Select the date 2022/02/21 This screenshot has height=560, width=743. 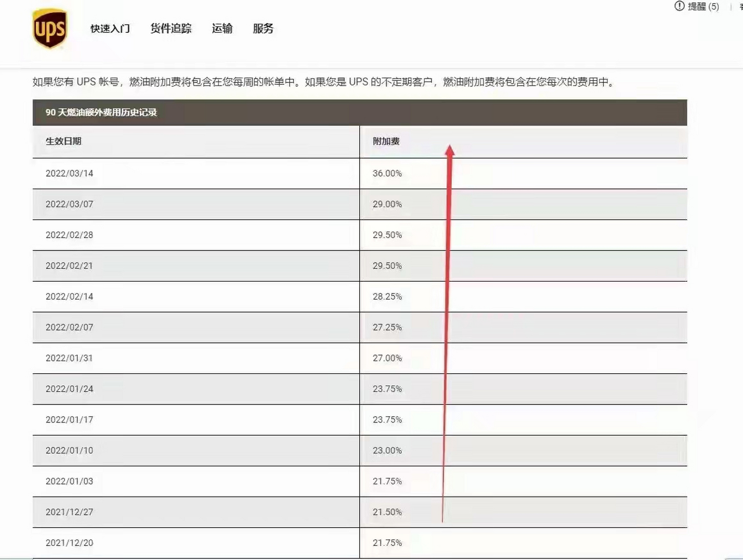click(x=70, y=266)
